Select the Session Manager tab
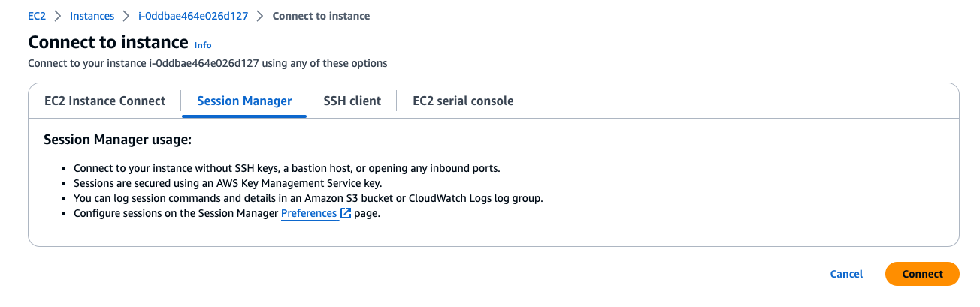Viewport: 980px width, 307px height. (244, 101)
